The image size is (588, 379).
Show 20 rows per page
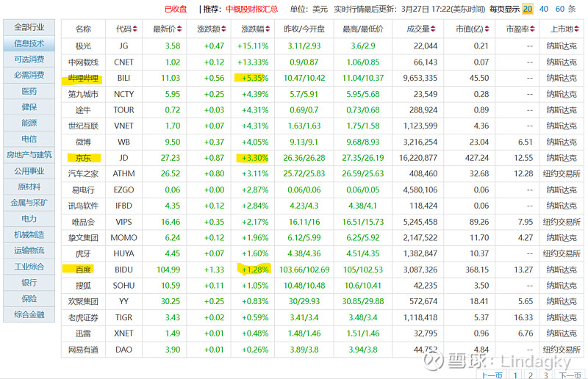coord(528,9)
